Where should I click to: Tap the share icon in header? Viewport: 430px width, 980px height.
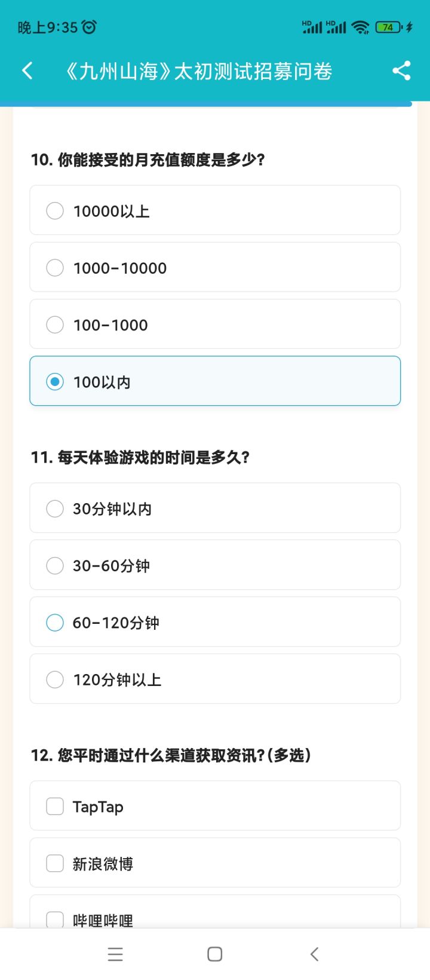[401, 71]
